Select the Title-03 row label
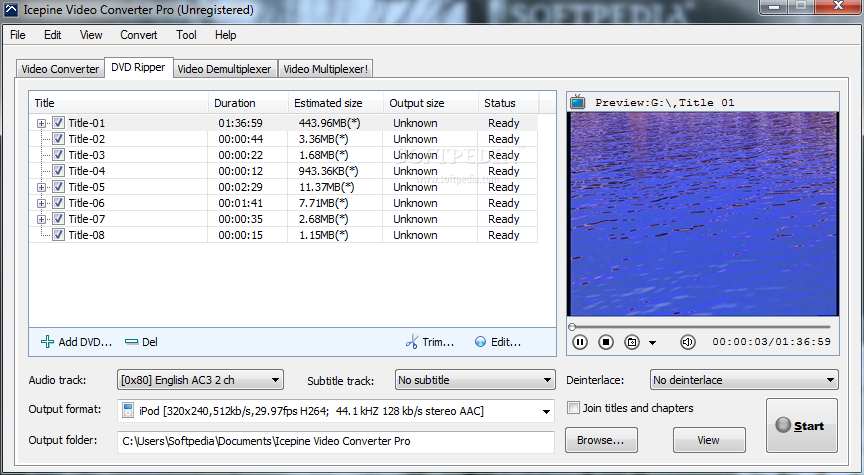 point(87,155)
